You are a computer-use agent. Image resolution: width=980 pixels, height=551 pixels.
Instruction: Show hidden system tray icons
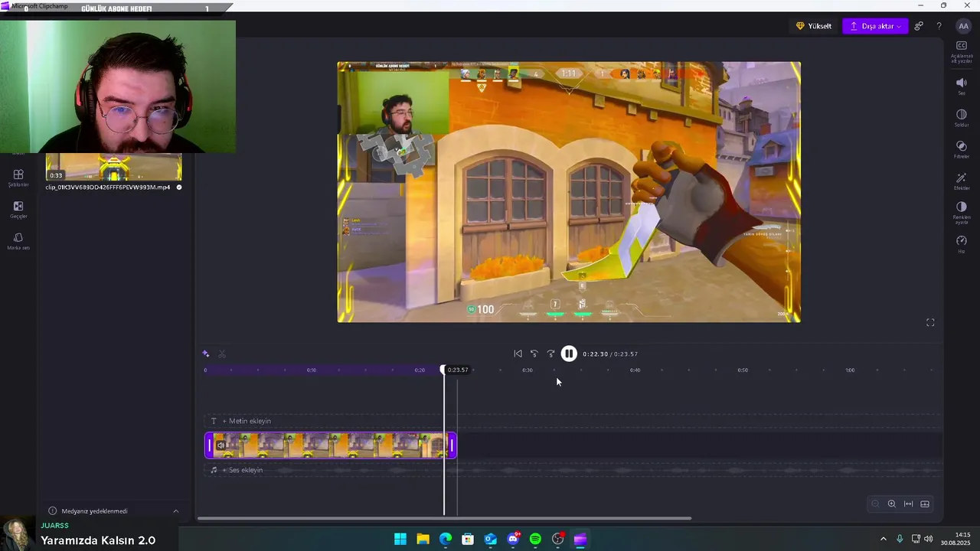883,540
